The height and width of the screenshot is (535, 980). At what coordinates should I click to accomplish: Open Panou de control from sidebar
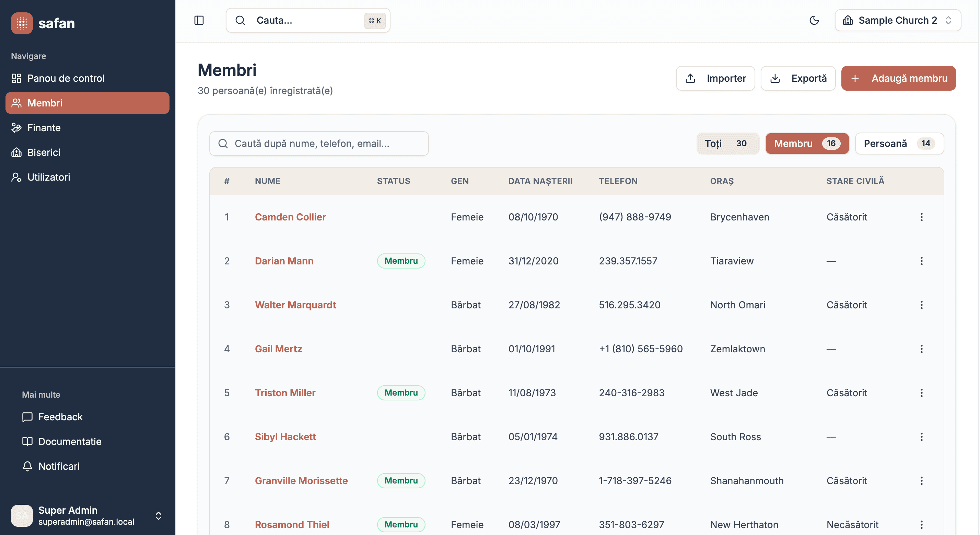(66, 78)
